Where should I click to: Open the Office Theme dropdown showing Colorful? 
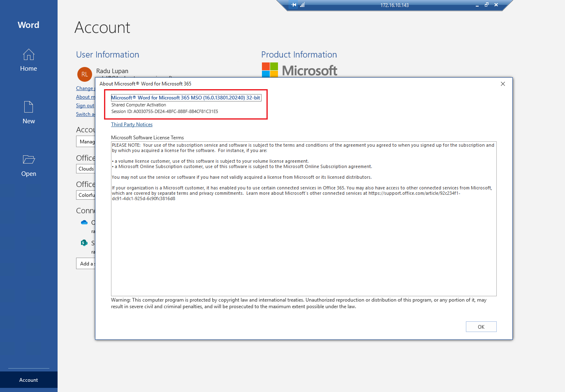click(x=86, y=195)
